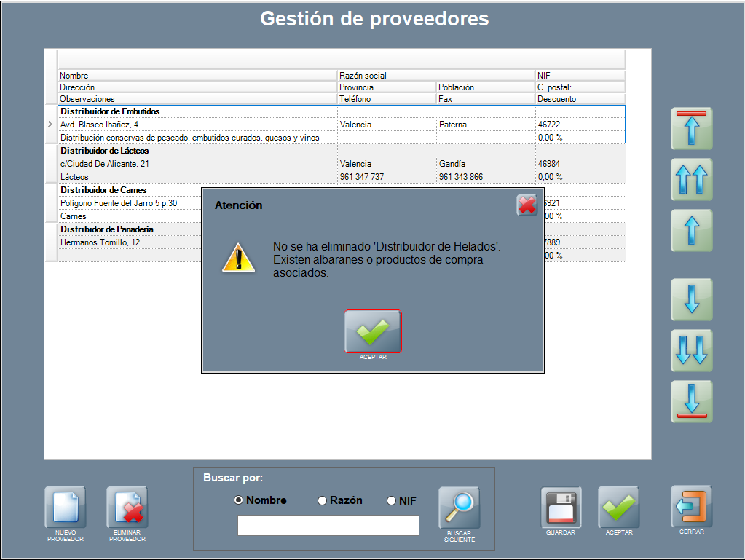Click the bottom toolbar Aceptar checkmark button
Screen dimensions: 745x560
pos(618,508)
